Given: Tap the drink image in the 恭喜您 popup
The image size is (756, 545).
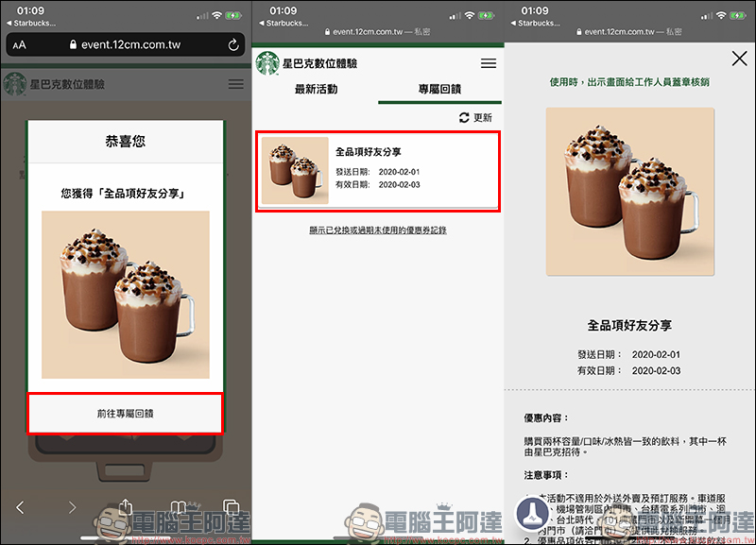Looking at the screenshot, I should coord(125,295).
